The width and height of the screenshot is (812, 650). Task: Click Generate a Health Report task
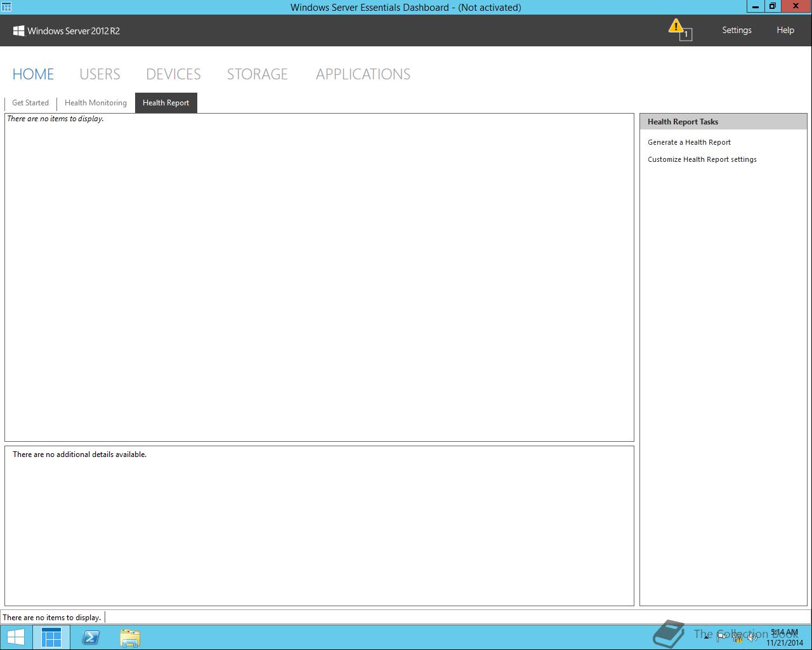pos(689,142)
